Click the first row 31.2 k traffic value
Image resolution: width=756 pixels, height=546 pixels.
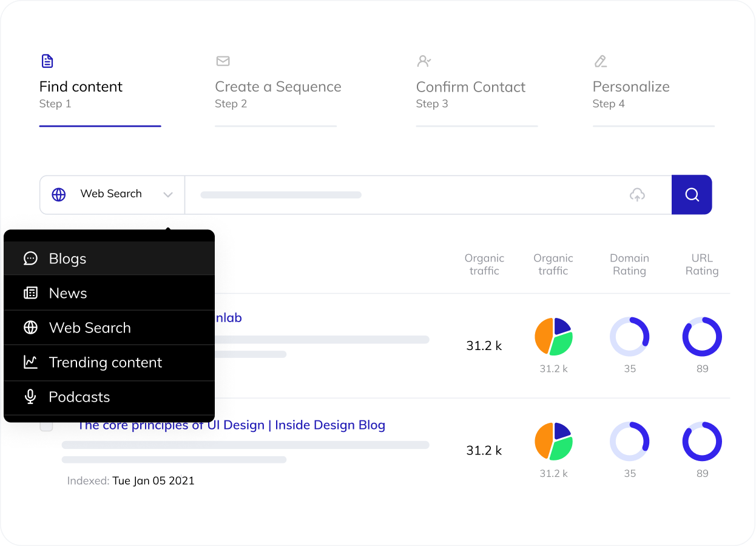coord(484,346)
